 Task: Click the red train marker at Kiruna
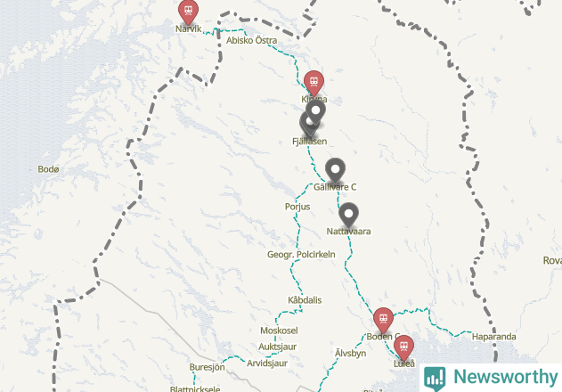[314, 83]
